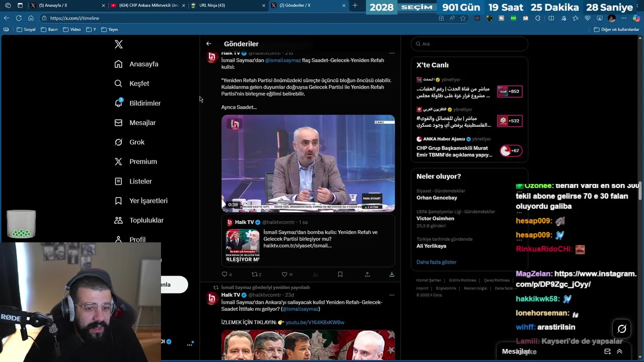Open Grok from the sidebar
Image resolution: width=644 pixels, height=362 pixels.
pyautogui.click(x=130, y=142)
